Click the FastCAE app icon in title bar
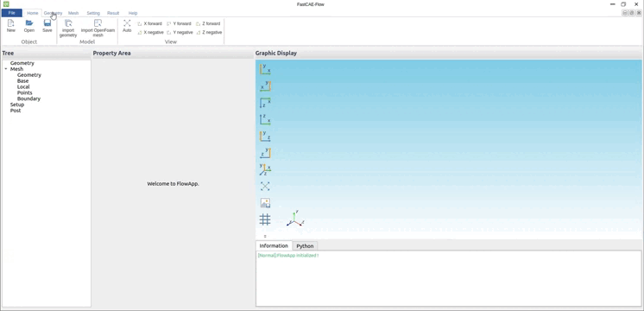The image size is (644, 311). (x=6, y=4)
